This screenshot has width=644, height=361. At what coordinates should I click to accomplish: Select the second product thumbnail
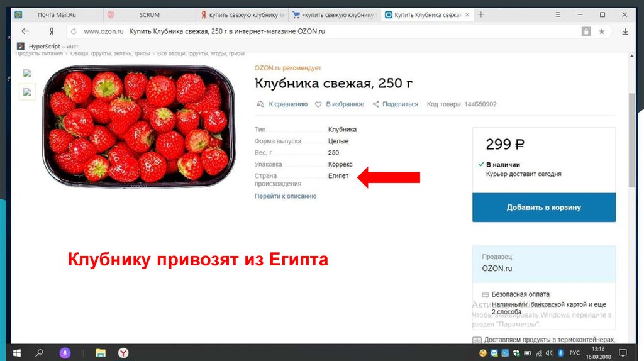pos(27,92)
